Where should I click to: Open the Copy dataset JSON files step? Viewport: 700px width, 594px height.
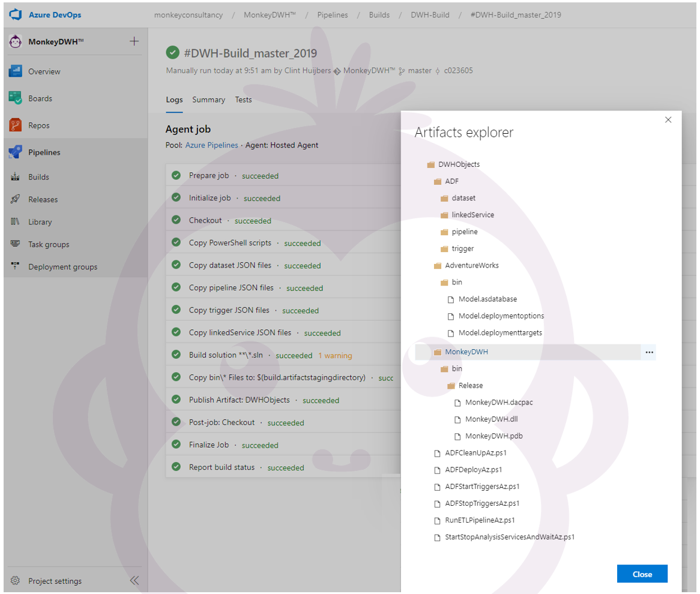pyautogui.click(x=230, y=265)
